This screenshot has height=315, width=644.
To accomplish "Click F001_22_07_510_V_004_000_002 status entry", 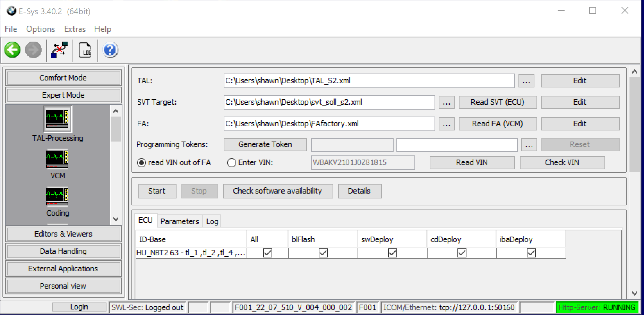I will coord(293,307).
